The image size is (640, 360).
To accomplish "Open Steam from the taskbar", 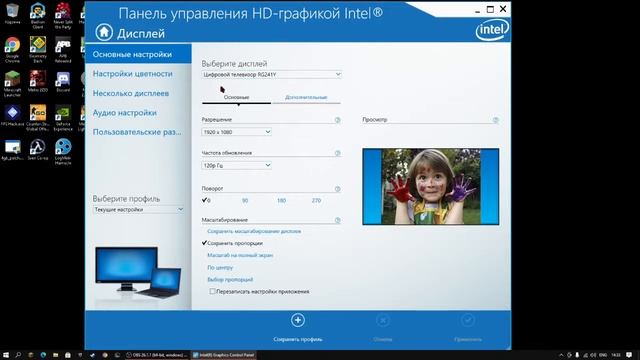I will [x=92, y=355].
